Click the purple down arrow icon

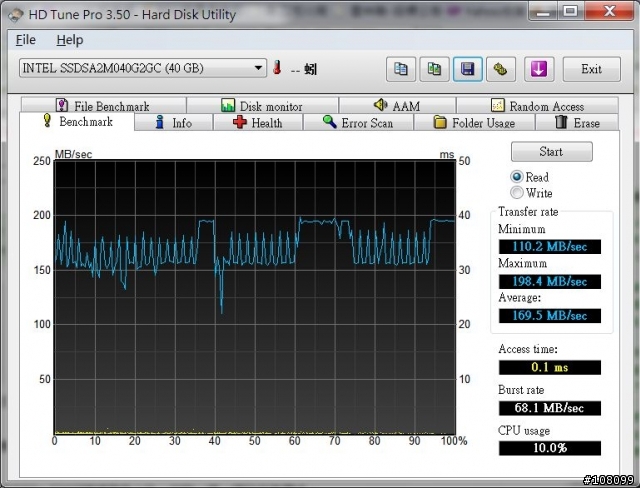click(539, 69)
